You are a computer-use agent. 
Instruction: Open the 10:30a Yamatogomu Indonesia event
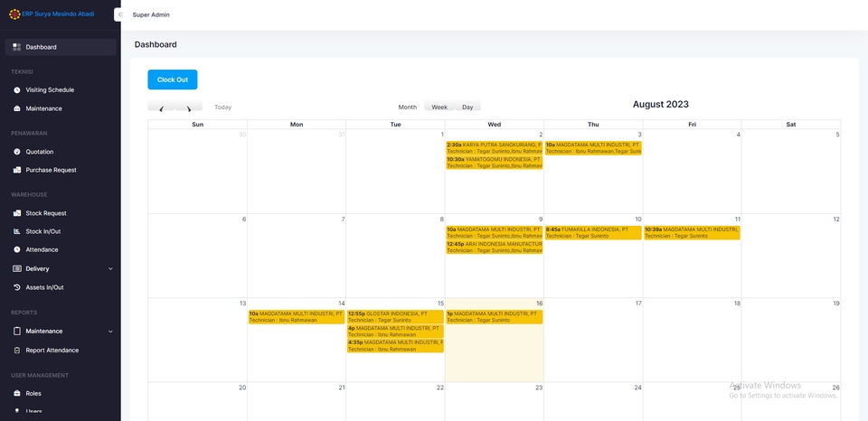pyautogui.click(x=495, y=162)
